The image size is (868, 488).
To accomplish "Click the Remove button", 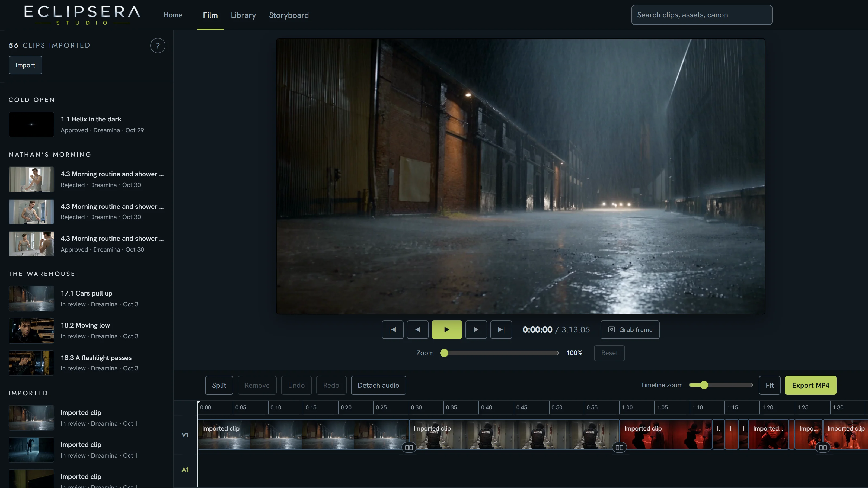I will click(257, 385).
